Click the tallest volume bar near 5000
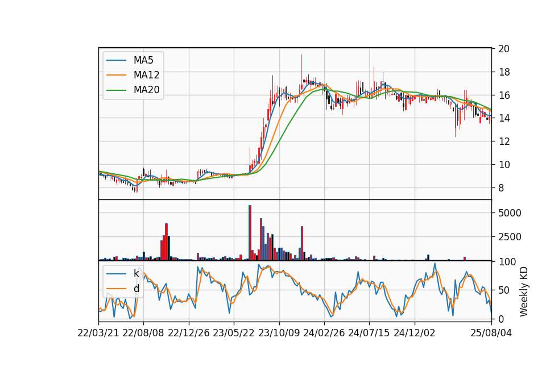Screen dimensions: 546x392 point(250,233)
